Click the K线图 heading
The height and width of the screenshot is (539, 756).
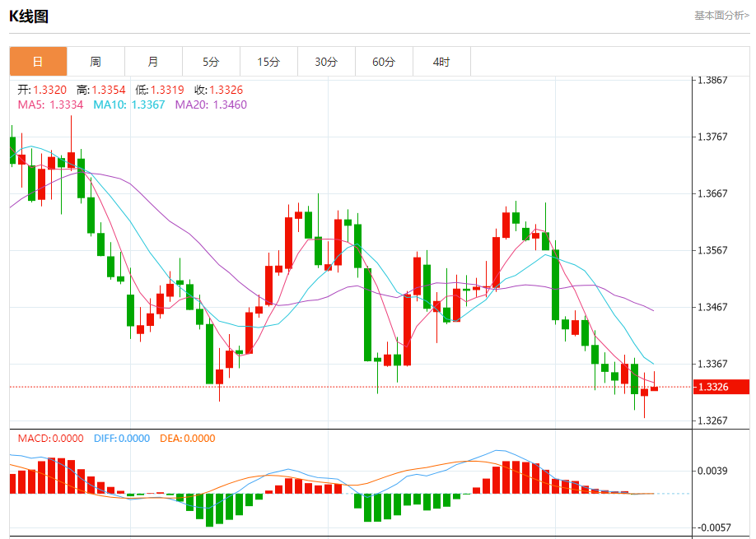pyautogui.click(x=29, y=16)
